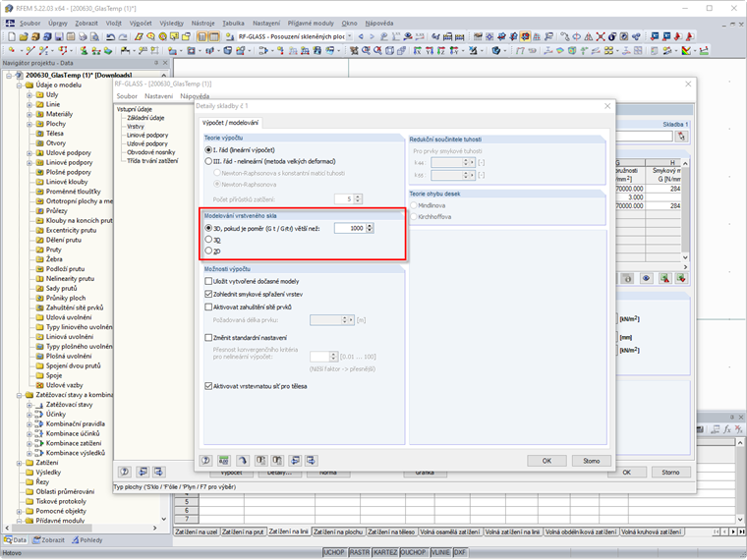Expand the Zatížení tree node
747x560 pixels.
pyautogui.click(x=20, y=463)
